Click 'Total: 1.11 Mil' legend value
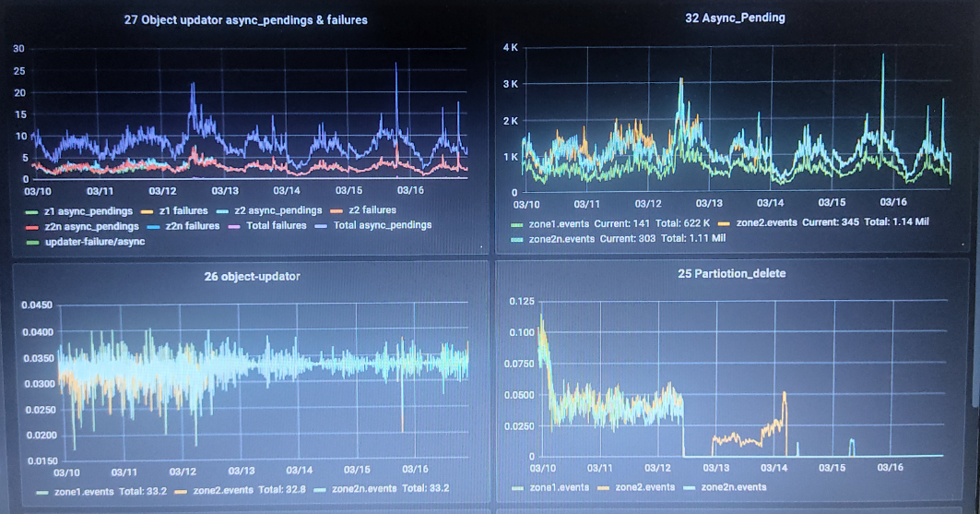This screenshot has height=514, width=980. [x=694, y=238]
